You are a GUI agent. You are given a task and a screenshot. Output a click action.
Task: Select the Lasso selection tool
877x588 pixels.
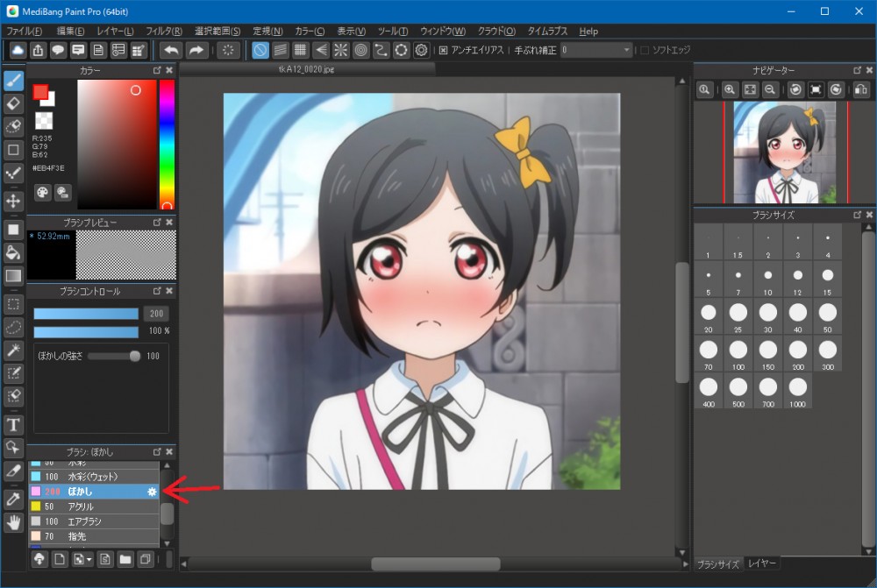coord(13,328)
